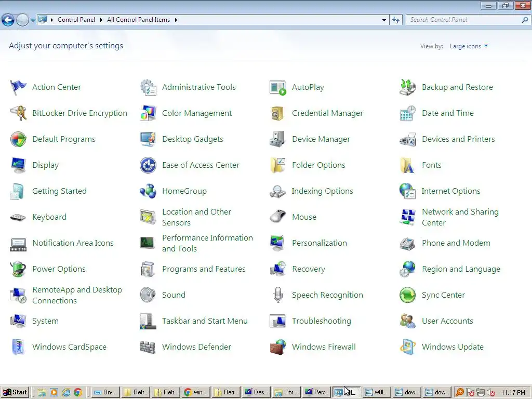Click the Windows Defender wall icon

pos(148,347)
